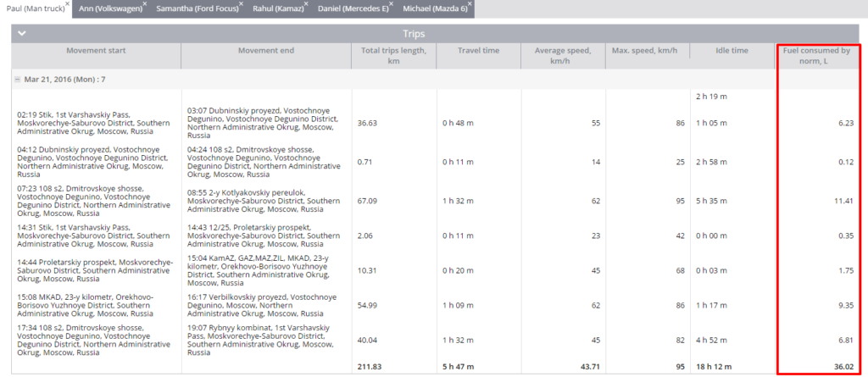Open the Daniel (Mercedes E) tab
This screenshot has width=868, height=377.
pyautogui.click(x=353, y=8)
